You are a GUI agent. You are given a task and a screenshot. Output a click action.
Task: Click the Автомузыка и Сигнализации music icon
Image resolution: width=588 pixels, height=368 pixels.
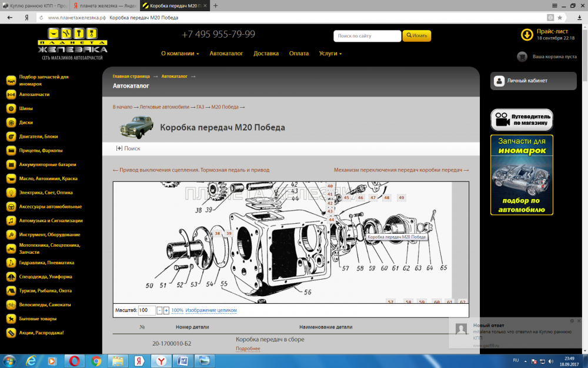coord(11,221)
